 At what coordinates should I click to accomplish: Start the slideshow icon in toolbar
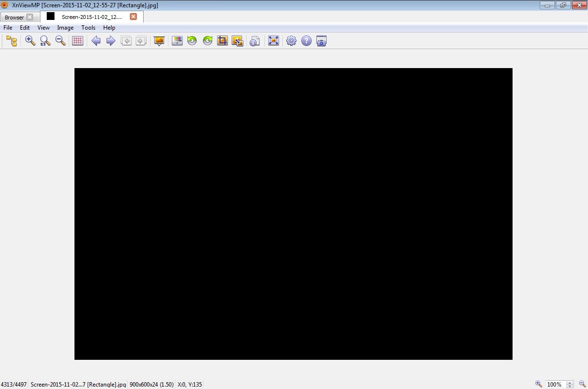point(159,41)
